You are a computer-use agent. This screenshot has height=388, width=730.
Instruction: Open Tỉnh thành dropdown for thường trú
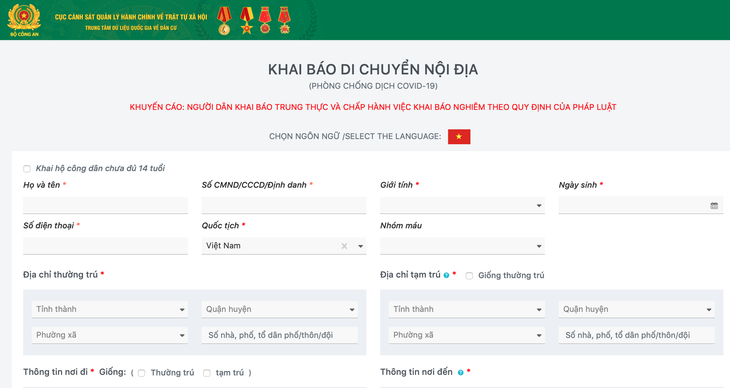click(110, 309)
